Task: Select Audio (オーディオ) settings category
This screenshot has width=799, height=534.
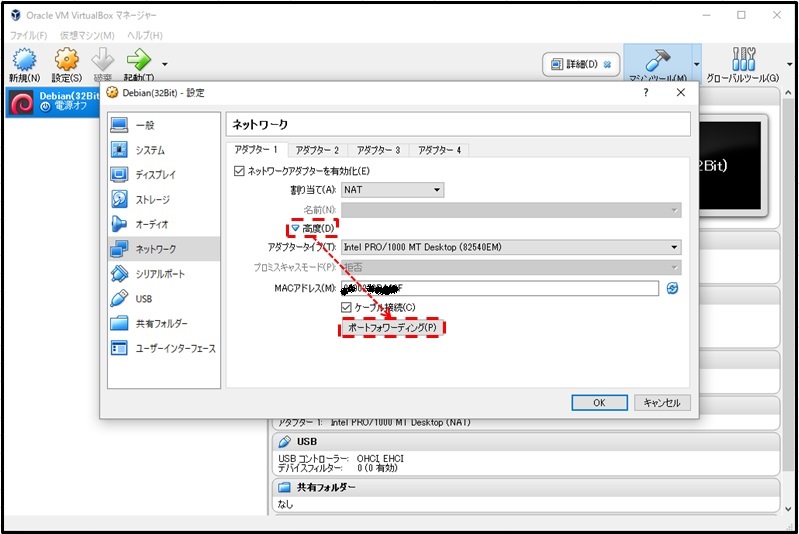Action: 164,224
